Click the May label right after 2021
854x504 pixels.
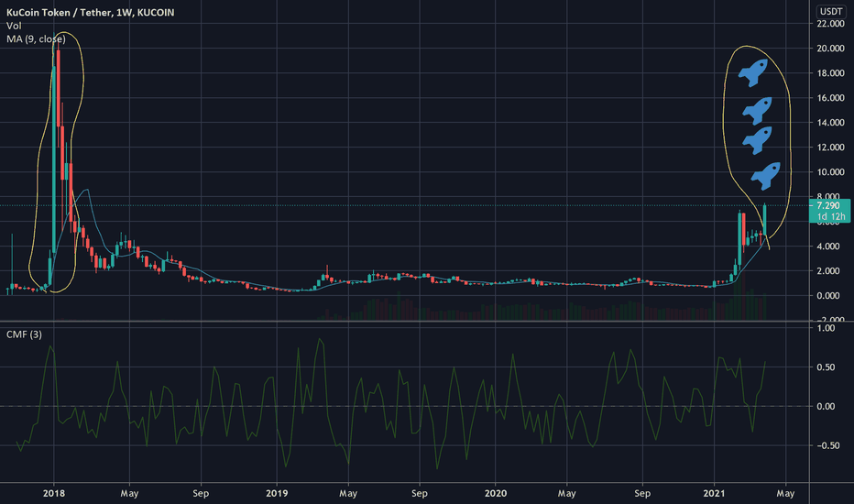pyautogui.click(x=785, y=493)
